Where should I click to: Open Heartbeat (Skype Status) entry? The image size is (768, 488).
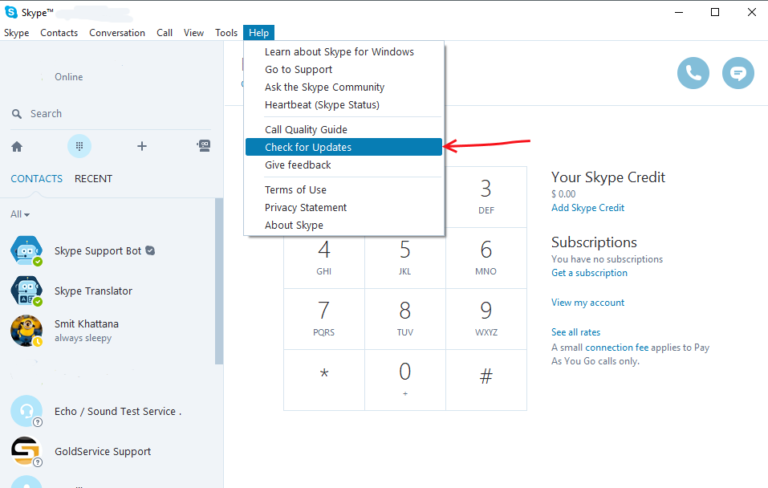[344, 105]
